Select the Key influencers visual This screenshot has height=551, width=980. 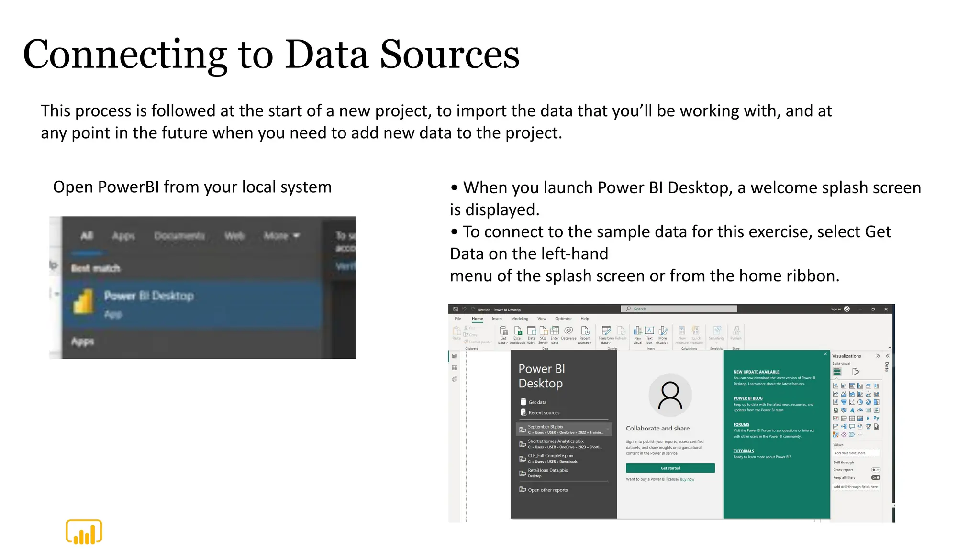click(x=835, y=426)
